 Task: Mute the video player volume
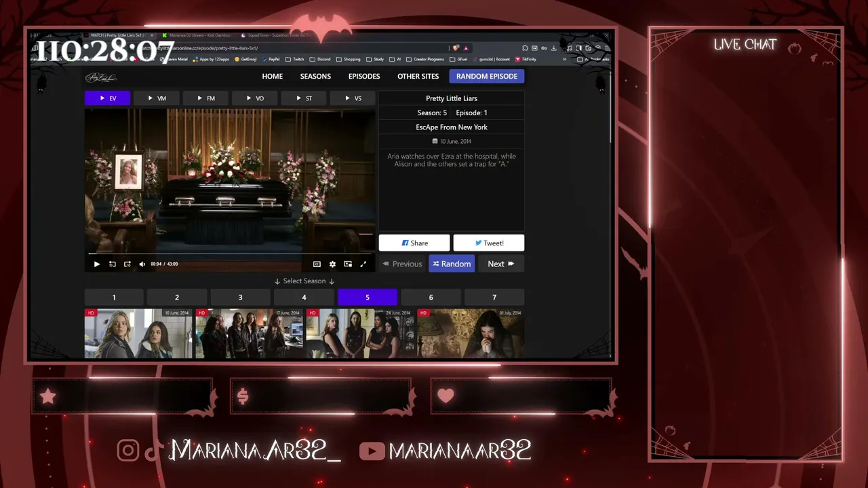[142, 264]
